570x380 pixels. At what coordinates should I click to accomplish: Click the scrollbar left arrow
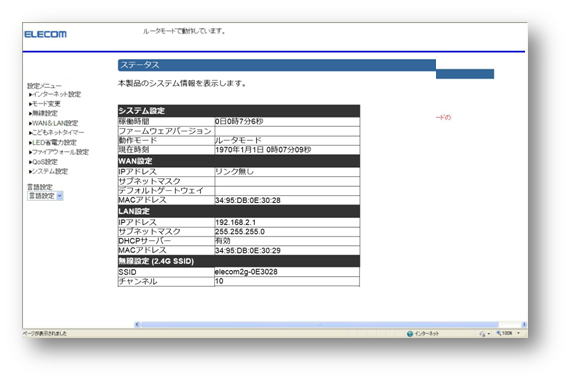click(x=137, y=324)
